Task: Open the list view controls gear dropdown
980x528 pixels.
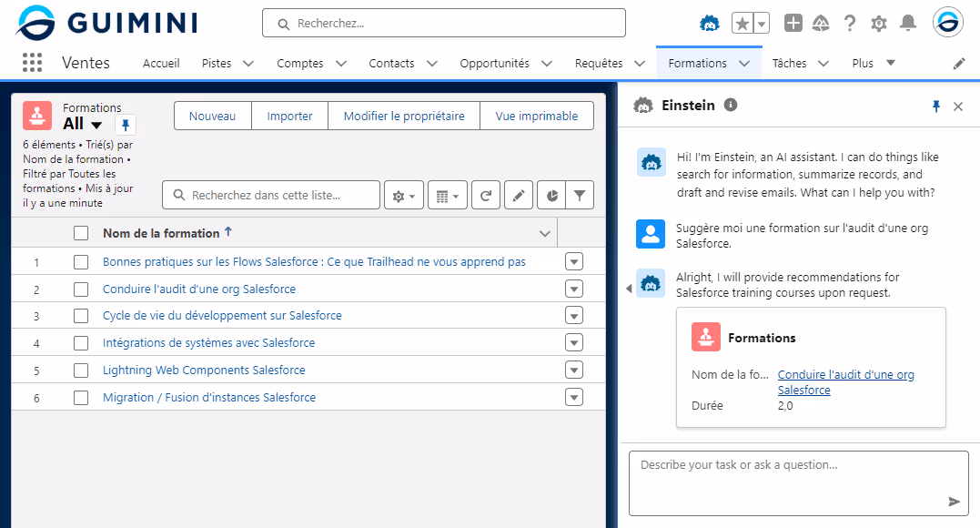Action: pos(404,195)
